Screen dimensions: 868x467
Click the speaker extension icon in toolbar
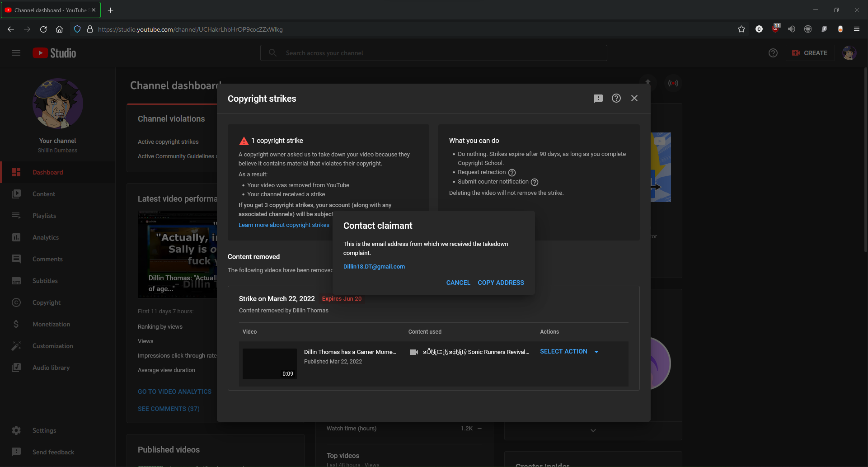point(792,29)
